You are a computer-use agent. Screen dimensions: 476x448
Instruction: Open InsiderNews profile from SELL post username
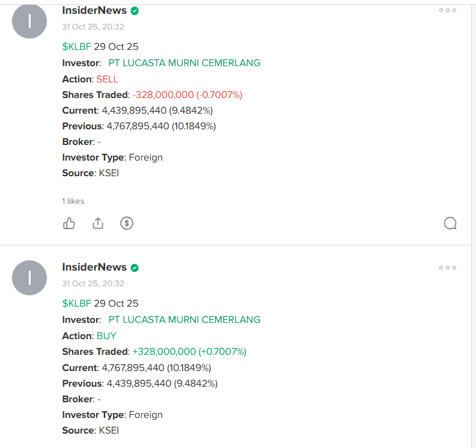click(x=94, y=10)
